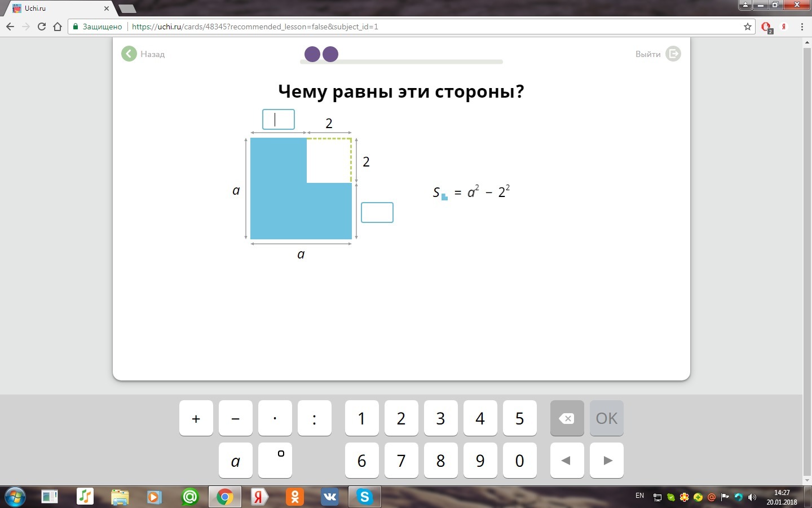Open Skype from the taskbar

click(x=364, y=497)
